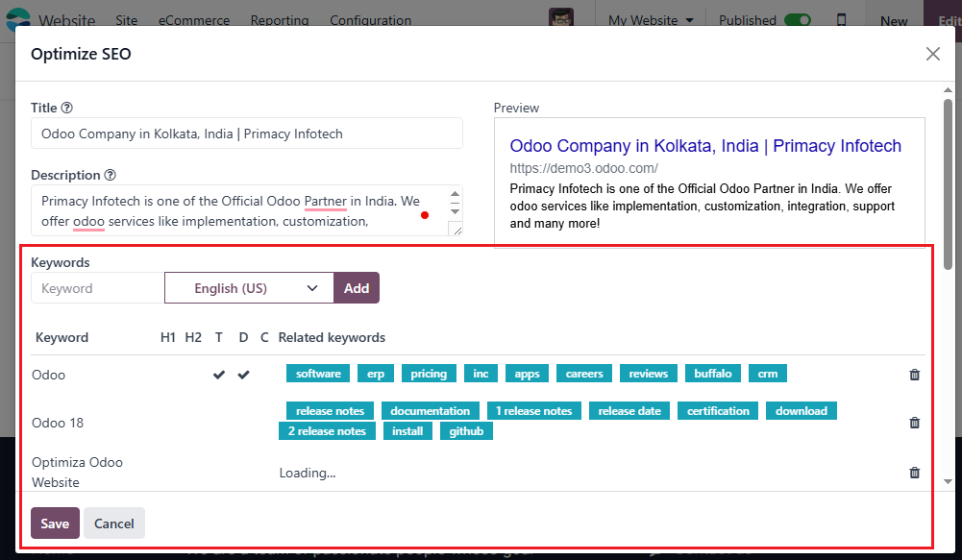This screenshot has width=962, height=560.
Task: Open the English (US) language dropdown
Action: (x=248, y=287)
